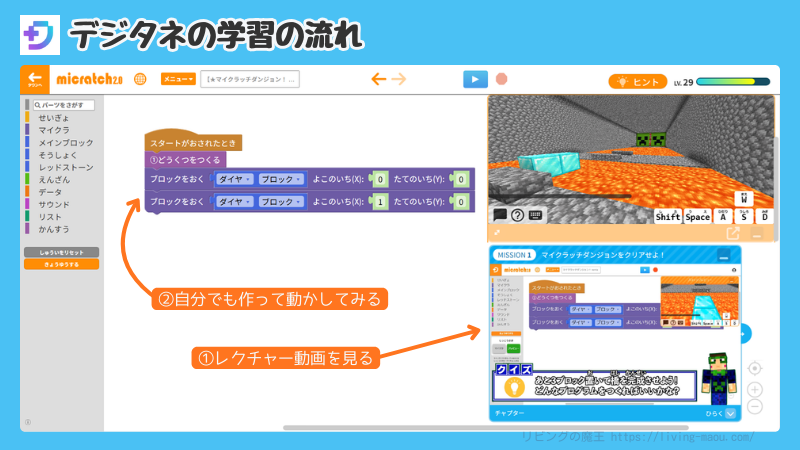Image resolution: width=800 pixels, height=450 pixels.
Task: Click the globe language icon
Action: (x=140, y=79)
